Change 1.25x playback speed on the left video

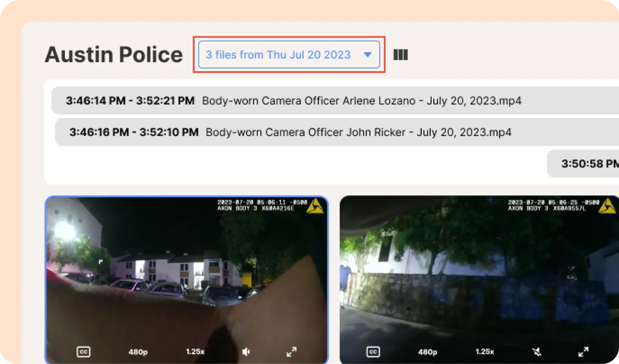(x=195, y=352)
